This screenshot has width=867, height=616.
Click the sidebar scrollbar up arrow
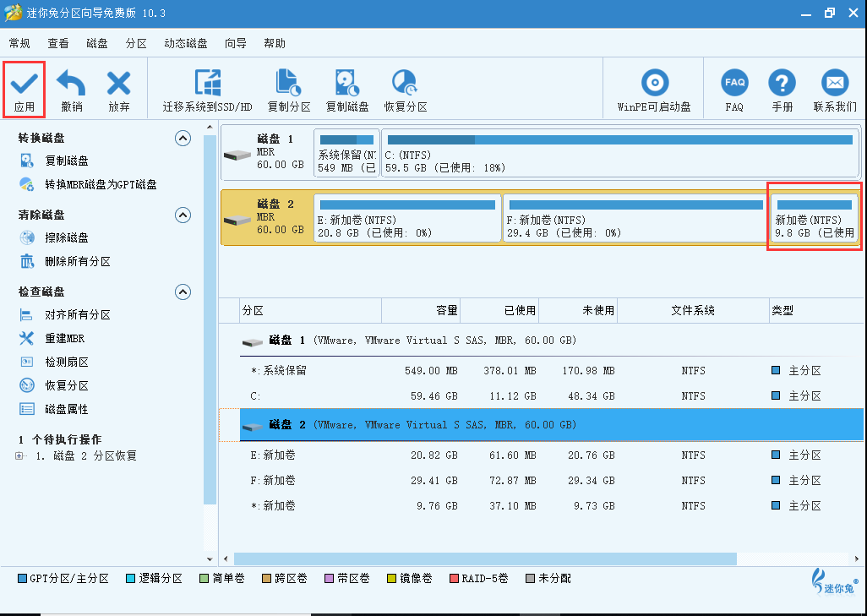[x=210, y=128]
